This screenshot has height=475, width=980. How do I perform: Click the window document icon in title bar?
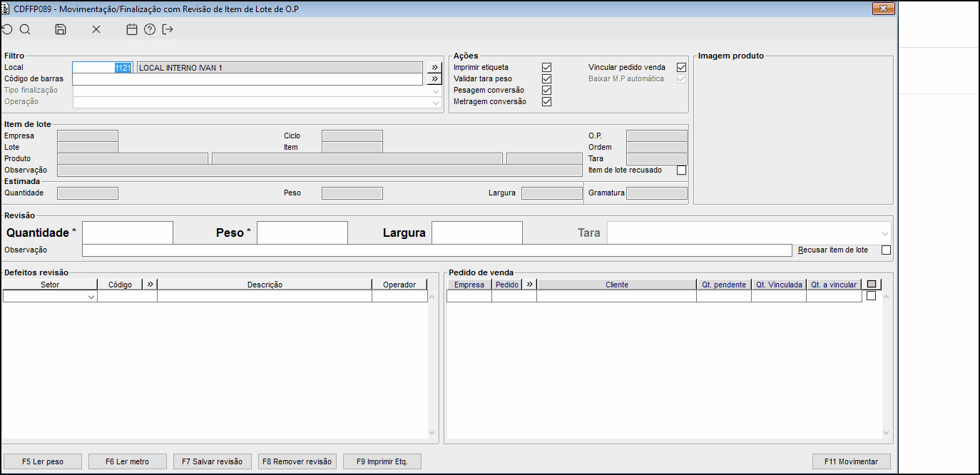tap(6, 9)
